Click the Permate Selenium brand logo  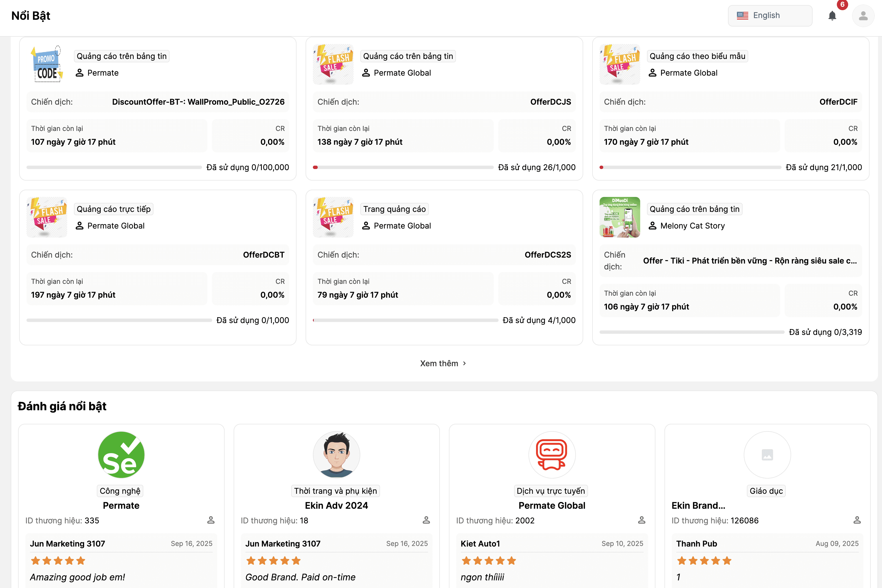pos(121,455)
